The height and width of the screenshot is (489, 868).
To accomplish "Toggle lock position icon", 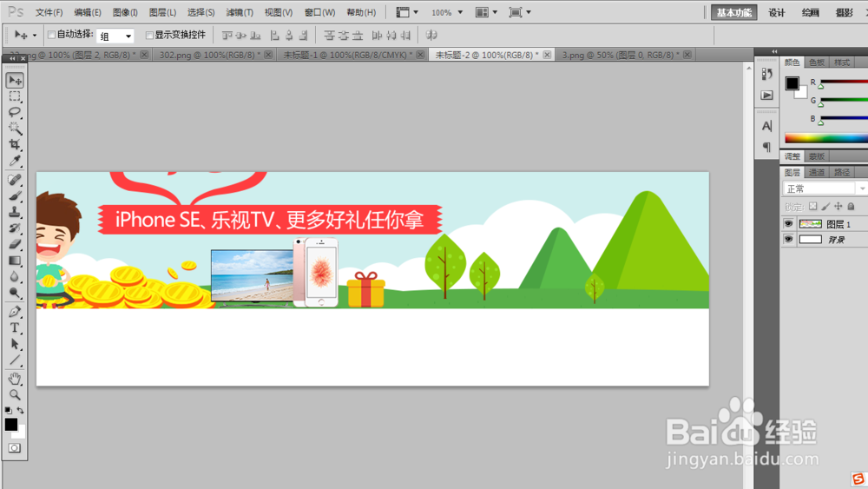I will [838, 207].
